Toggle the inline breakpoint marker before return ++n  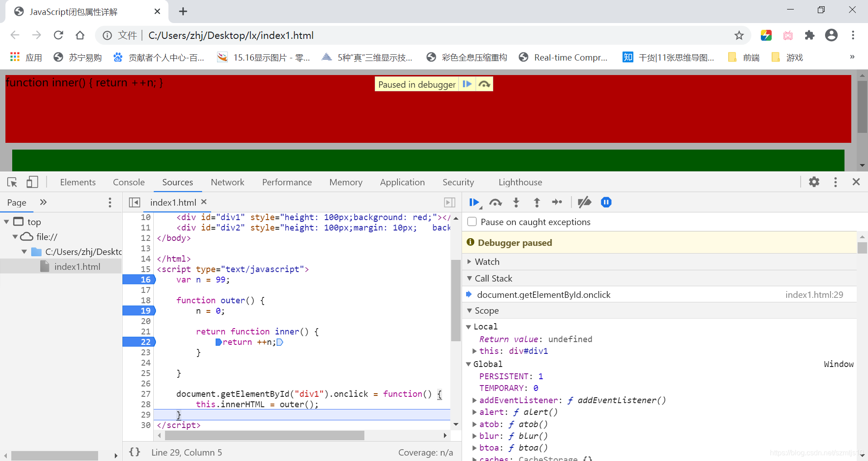coord(219,342)
